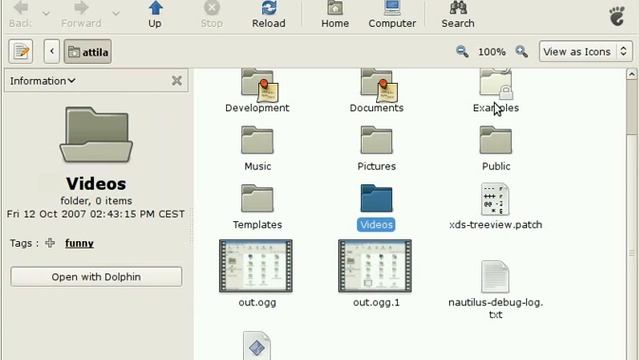Viewport: 640px width, 360px height.
Task: Select the out.ogg.1 video thumbnail
Action: click(x=375, y=266)
